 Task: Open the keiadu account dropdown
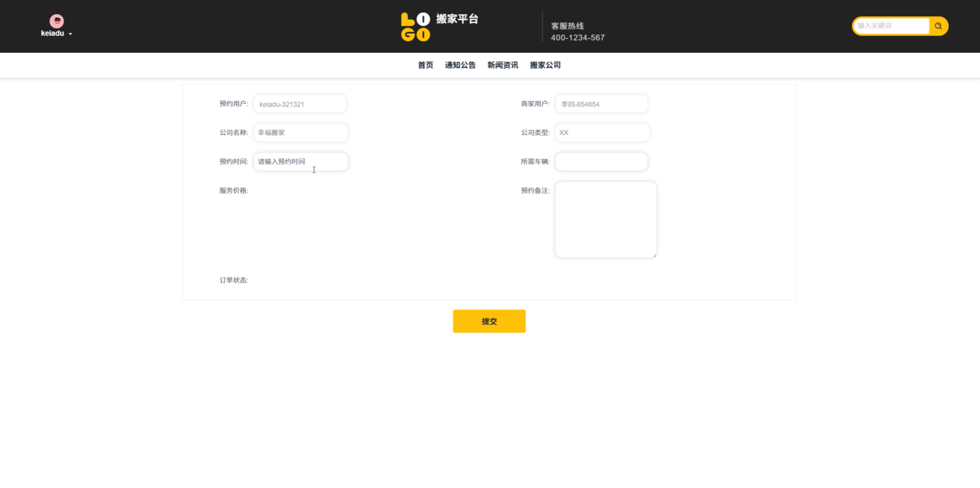pyautogui.click(x=56, y=33)
